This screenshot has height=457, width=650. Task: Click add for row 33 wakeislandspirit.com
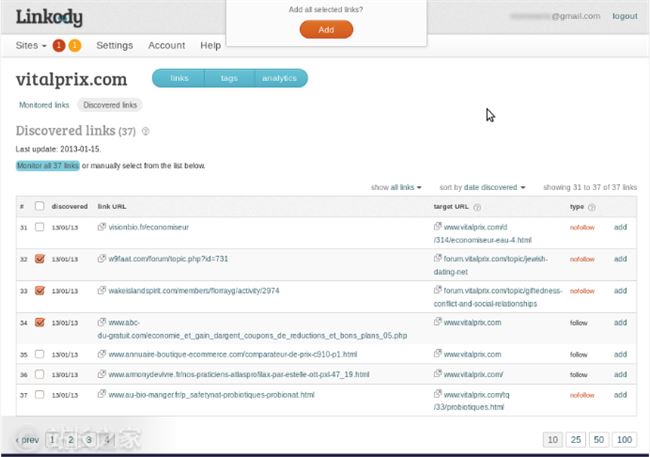pos(620,291)
